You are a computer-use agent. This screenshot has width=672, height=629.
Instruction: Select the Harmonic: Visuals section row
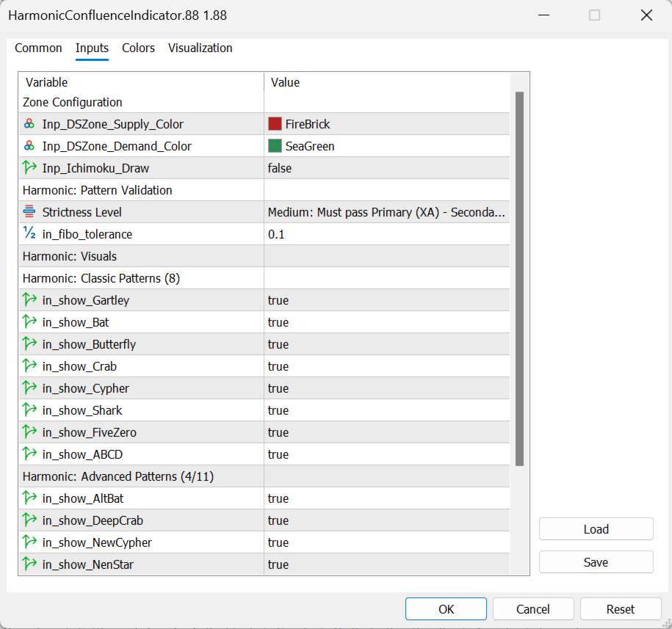point(264,256)
